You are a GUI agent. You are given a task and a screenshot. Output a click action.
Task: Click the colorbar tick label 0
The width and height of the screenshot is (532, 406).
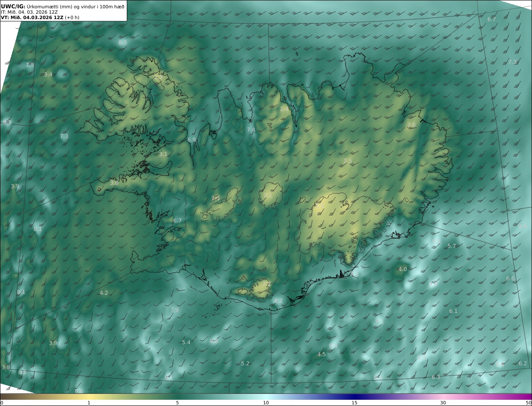point(1,403)
